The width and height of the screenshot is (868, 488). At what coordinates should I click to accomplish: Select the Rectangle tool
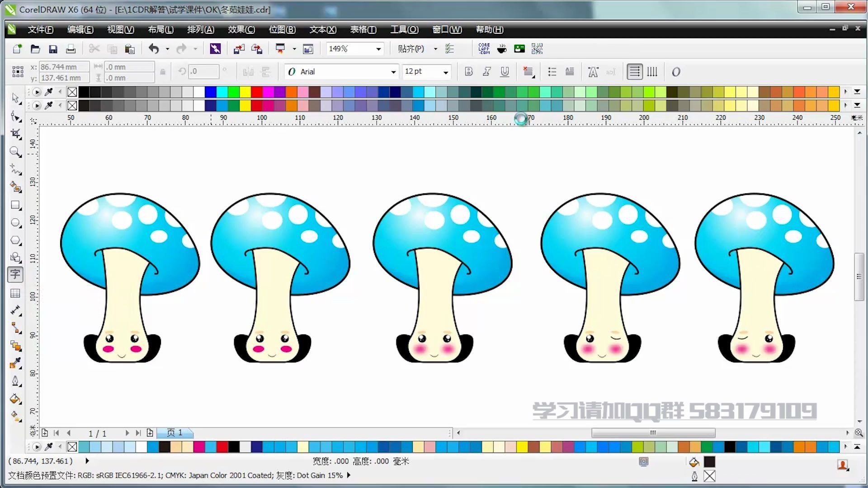click(x=16, y=205)
